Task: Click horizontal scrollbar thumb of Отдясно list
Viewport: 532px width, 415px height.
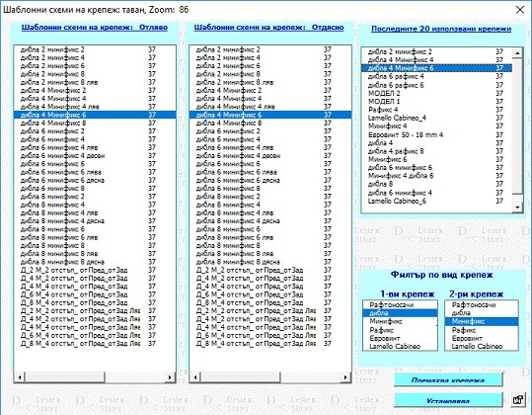Action: coord(241,377)
